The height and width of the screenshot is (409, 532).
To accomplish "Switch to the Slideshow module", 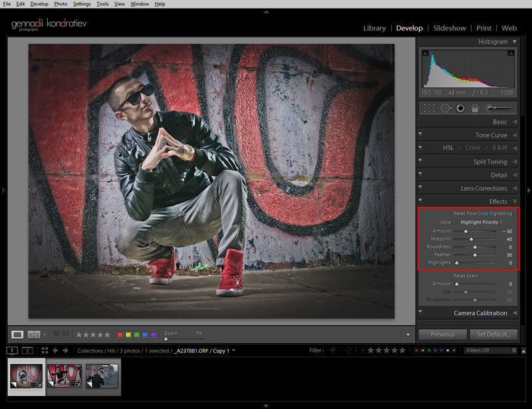I will pos(450,28).
